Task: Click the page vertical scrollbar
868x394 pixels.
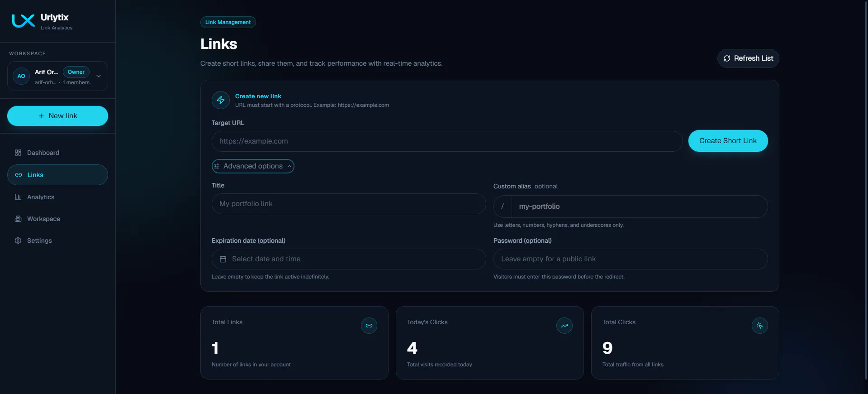Action: pos(866,190)
